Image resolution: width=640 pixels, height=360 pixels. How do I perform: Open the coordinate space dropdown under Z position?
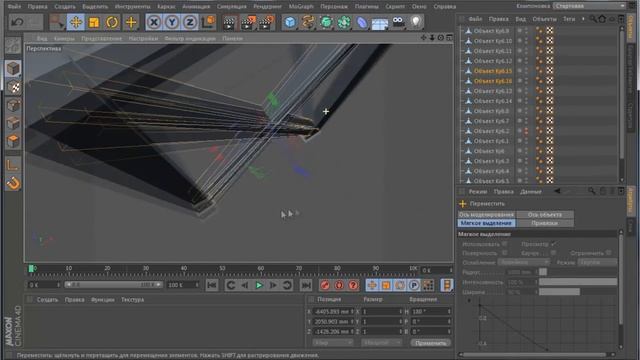click(333, 342)
